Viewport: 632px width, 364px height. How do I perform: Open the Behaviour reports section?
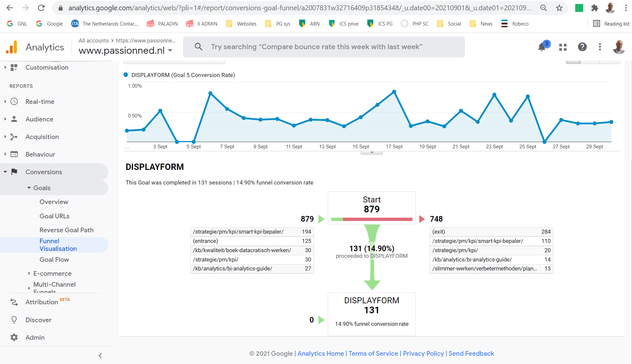pyautogui.click(x=40, y=154)
